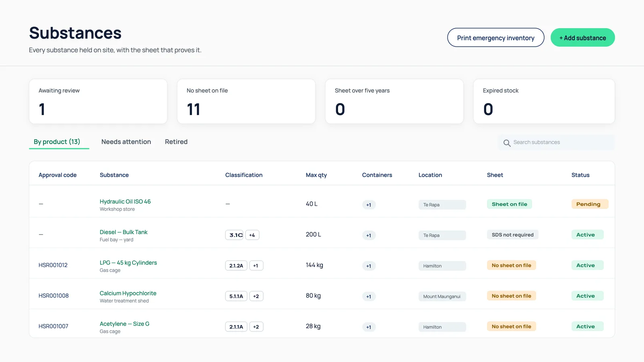The height and width of the screenshot is (362, 644).
Task: Click the Status column header
Action: (580, 175)
